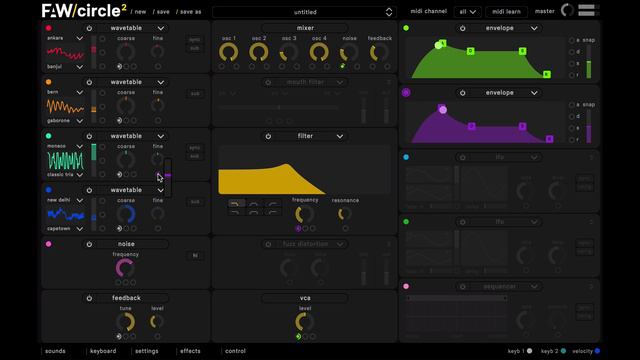Image resolution: width=640 pixels, height=360 pixels.
Task: Click the orange bern waveform display
Action: point(65,107)
